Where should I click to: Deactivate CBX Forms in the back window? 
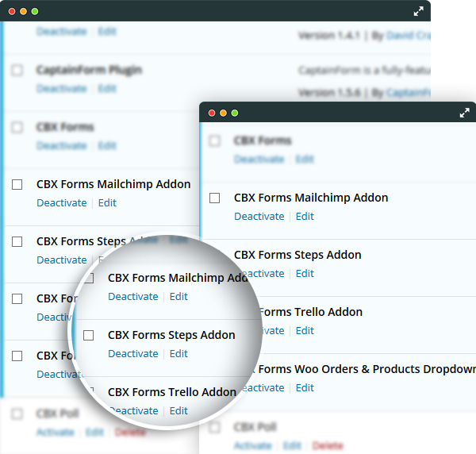point(62,146)
